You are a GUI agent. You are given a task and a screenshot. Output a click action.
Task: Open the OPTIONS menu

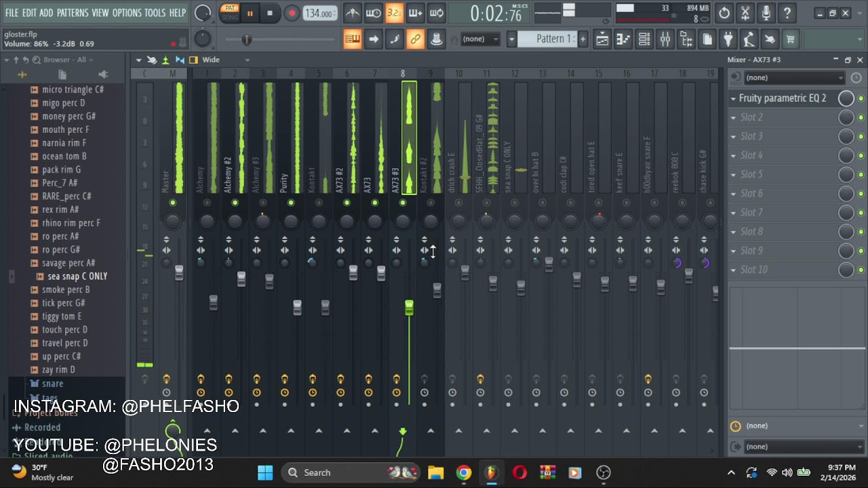(x=127, y=13)
